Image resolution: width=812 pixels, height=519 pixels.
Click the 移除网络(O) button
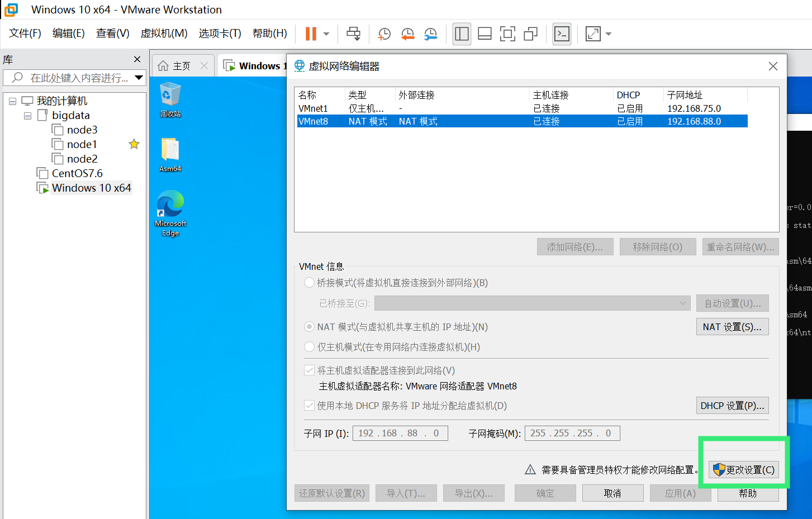658,247
